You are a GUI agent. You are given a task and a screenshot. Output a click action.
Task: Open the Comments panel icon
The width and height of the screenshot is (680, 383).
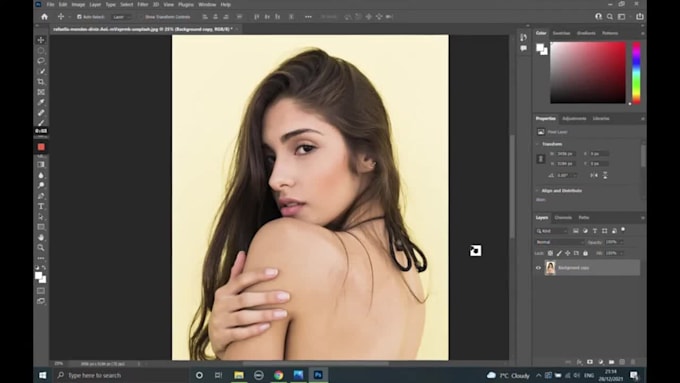tap(523, 49)
